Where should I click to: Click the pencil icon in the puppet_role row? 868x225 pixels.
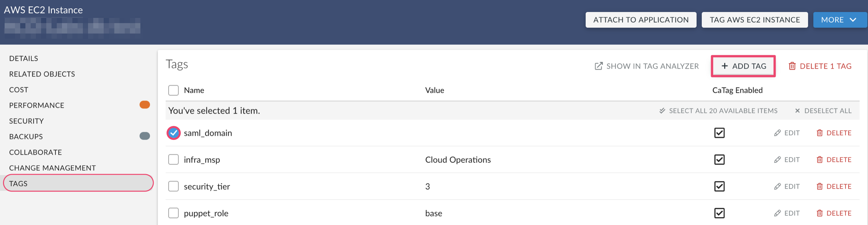pyautogui.click(x=777, y=213)
